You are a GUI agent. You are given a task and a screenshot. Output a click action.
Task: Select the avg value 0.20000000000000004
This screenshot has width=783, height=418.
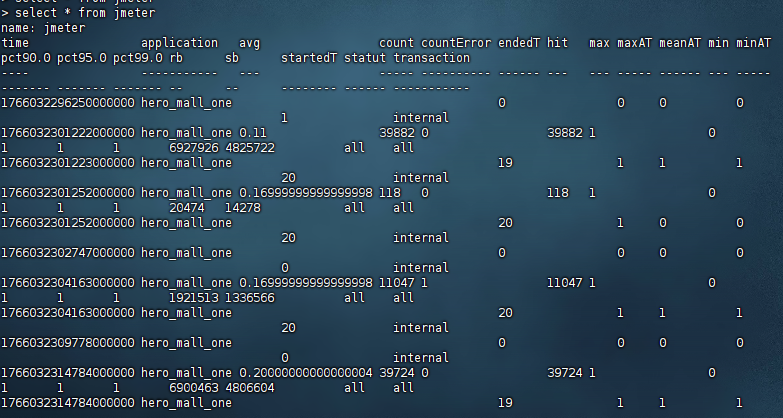click(x=305, y=373)
